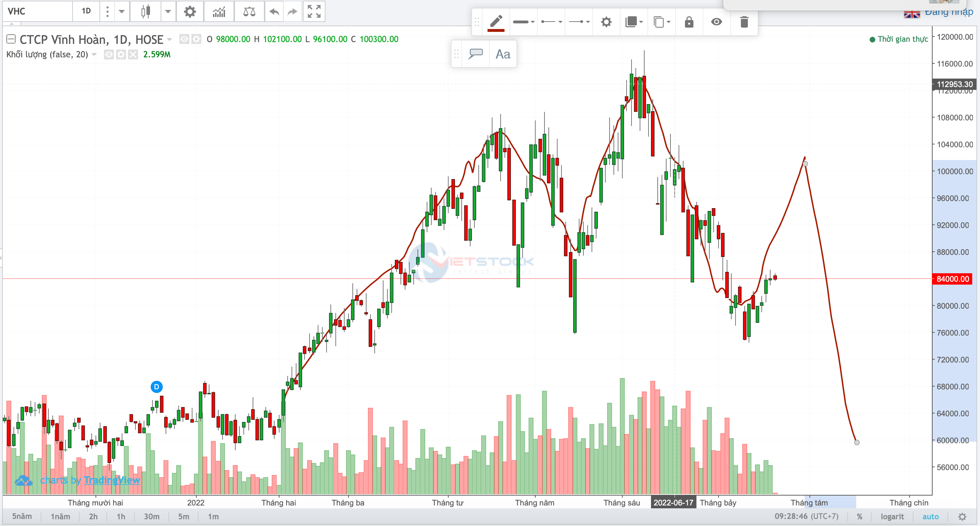Remove the Khối lượng indicator
980x526 pixels.
[x=133, y=55]
